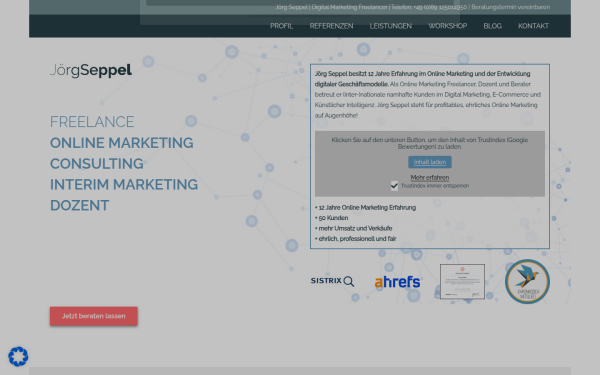Click the ONLINE MARKETING heading text
Viewport: 600px width, 375px height.
(122, 143)
